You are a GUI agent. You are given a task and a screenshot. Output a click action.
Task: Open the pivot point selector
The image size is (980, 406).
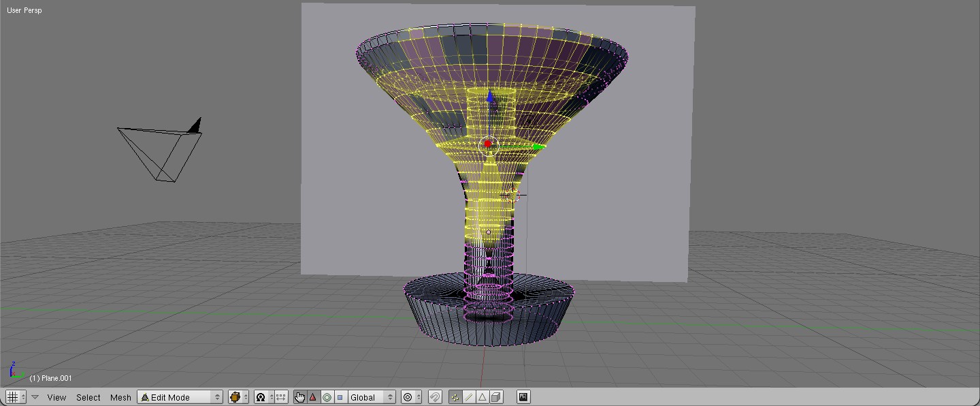click(264, 397)
